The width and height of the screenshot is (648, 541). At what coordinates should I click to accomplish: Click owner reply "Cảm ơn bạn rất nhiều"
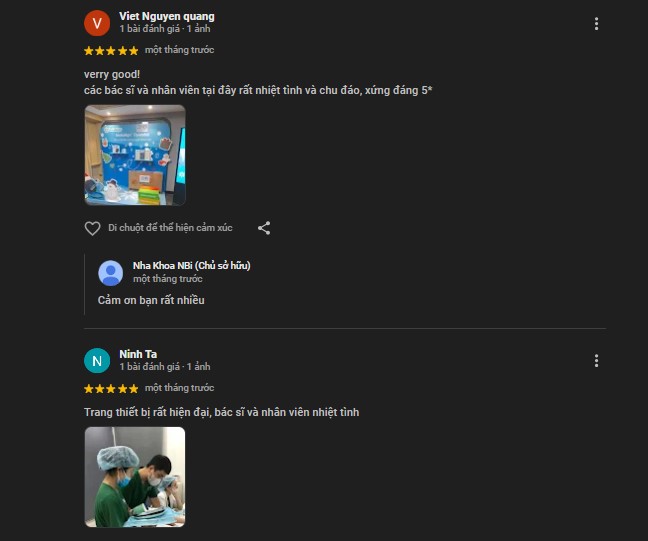[x=151, y=300]
